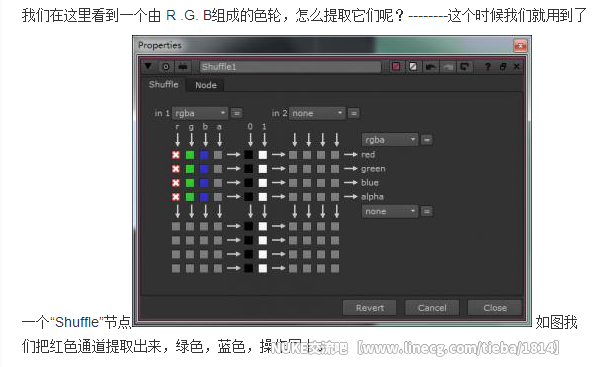Close the Properties window via red X
The width and height of the screenshot is (601, 367).
[x=520, y=46]
